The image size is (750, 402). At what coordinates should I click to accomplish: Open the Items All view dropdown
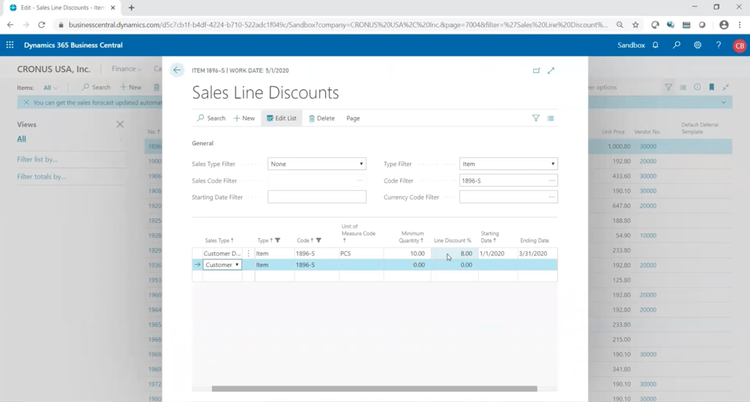coord(50,88)
